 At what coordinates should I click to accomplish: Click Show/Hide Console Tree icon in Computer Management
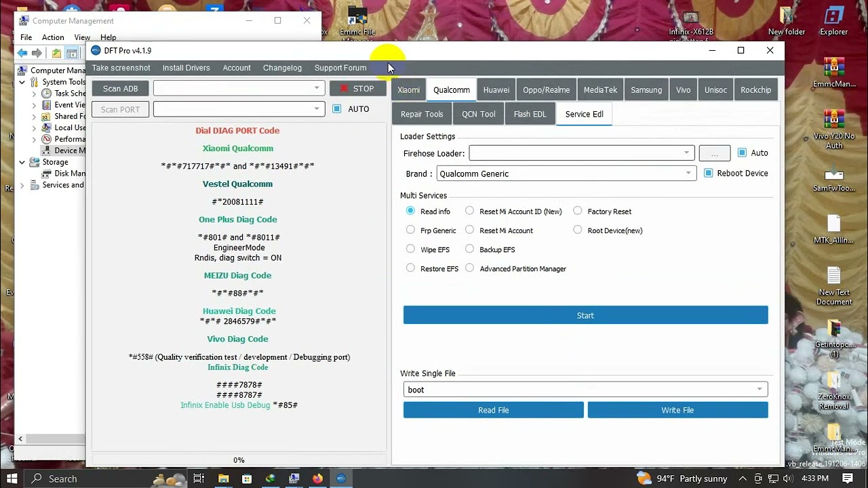coord(71,53)
